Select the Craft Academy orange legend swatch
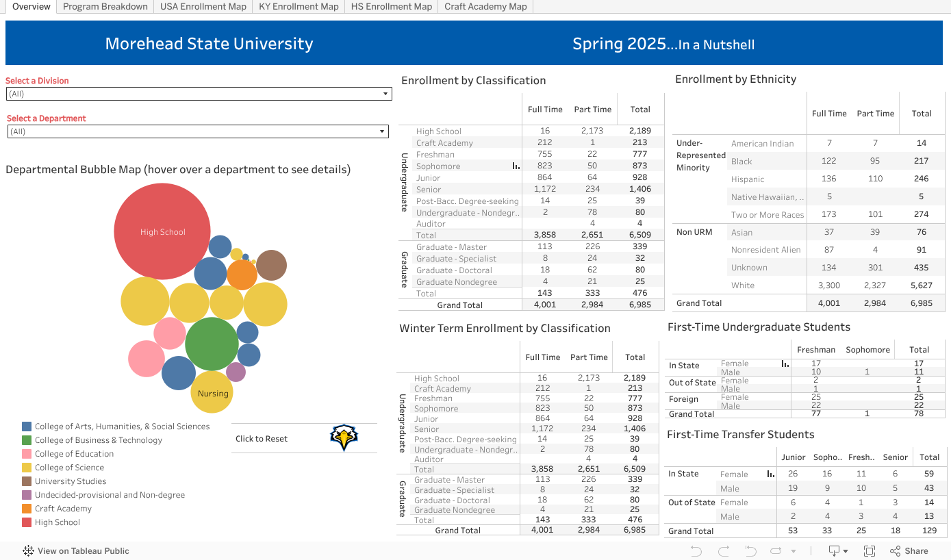The width and height of the screenshot is (951, 560). 27,509
